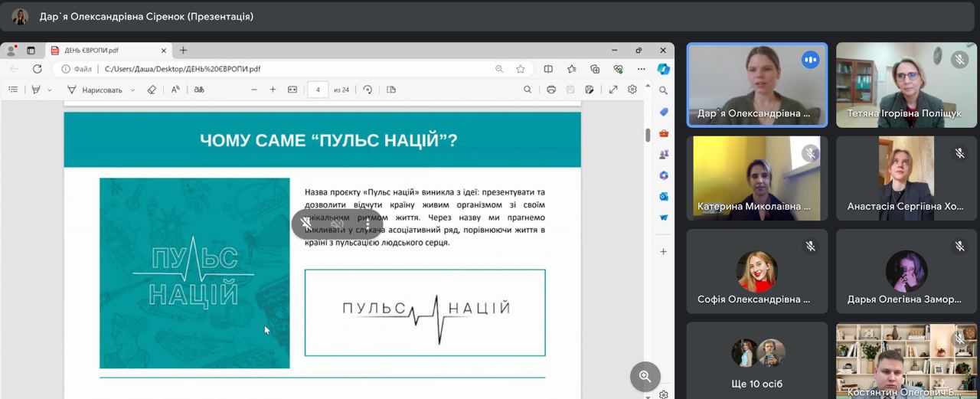Click the PDF table of contents icon
Image resolution: width=980 pixels, height=399 pixels.
tap(13, 90)
